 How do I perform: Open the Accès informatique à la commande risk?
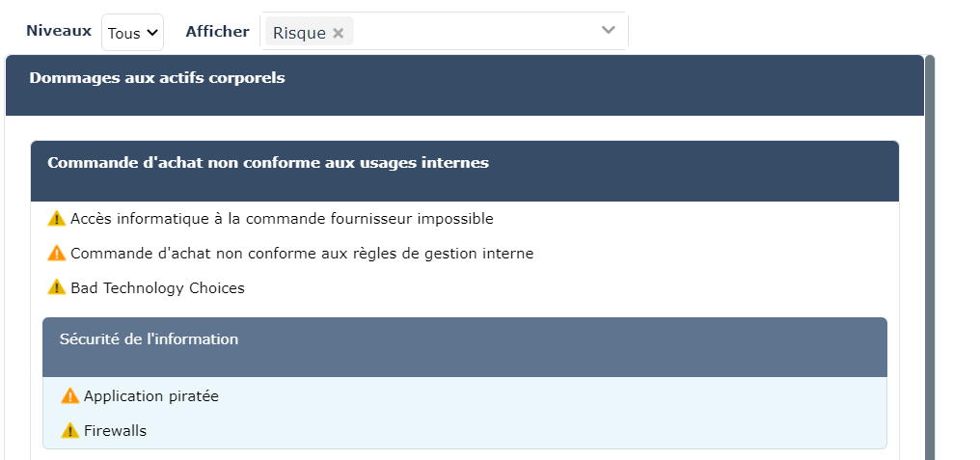pyautogui.click(x=282, y=219)
